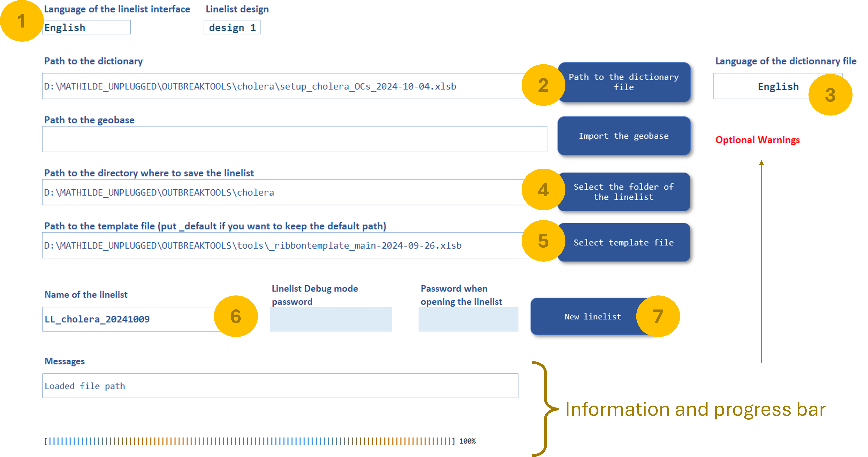Viewport: 868px width, 457px height.
Task: Select the dictionary path input field
Action: [294, 86]
